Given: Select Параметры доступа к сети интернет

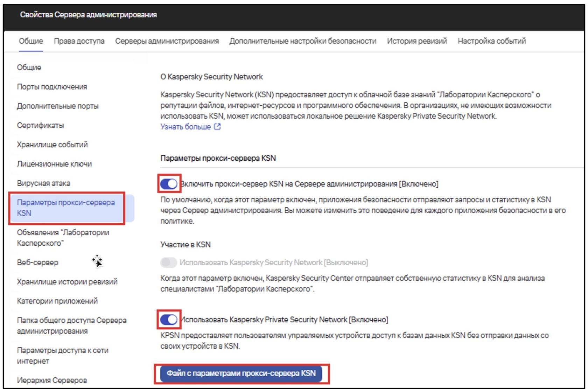Looking at the screenshot, I should (x=63, y=356).
